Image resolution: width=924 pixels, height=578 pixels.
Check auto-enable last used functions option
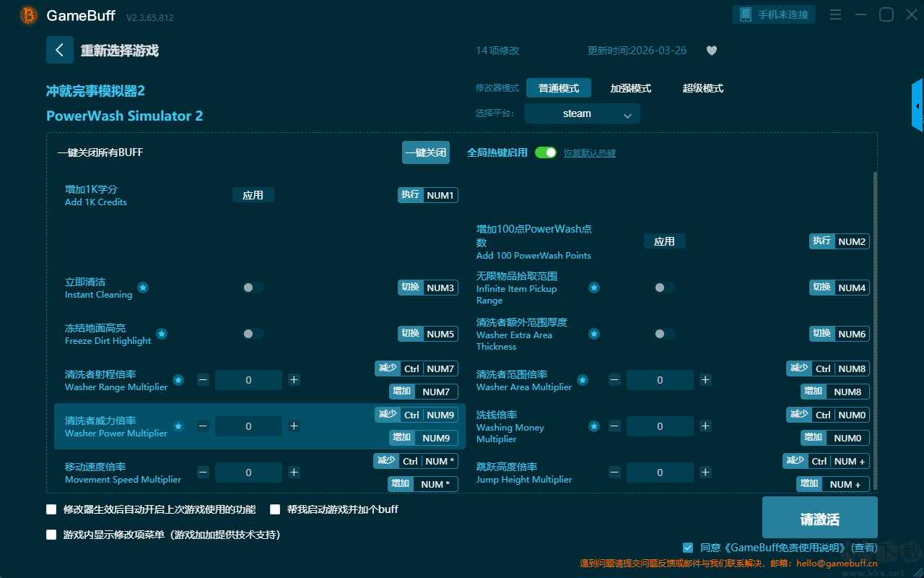(51, 509)
